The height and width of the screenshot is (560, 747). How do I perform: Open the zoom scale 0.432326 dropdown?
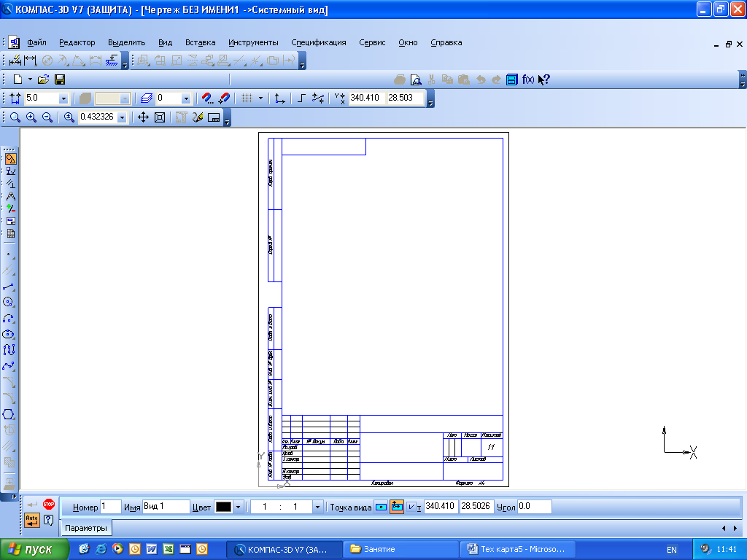tap(122, 117)
